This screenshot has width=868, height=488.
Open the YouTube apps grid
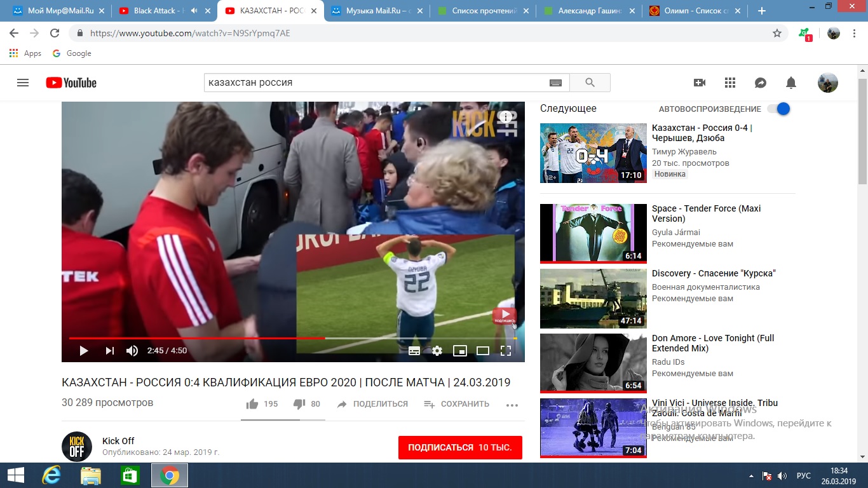(x=730, y=83)
